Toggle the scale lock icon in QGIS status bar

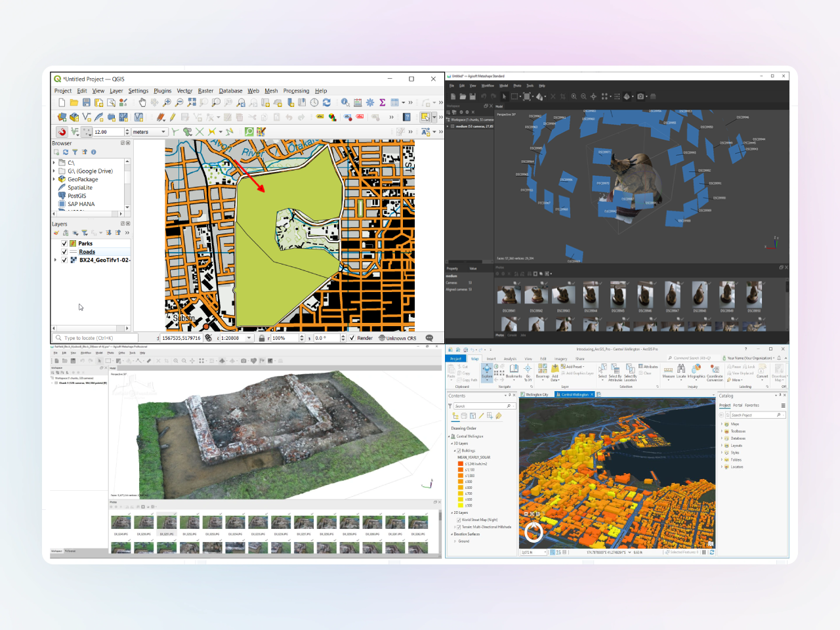[x=262, y=338]
